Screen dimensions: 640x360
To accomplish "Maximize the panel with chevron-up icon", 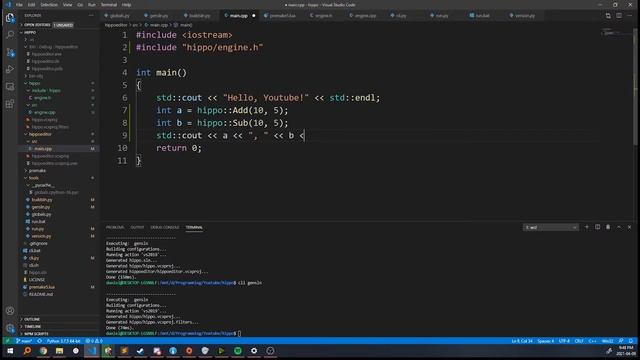I will click(x=619, y=227).
